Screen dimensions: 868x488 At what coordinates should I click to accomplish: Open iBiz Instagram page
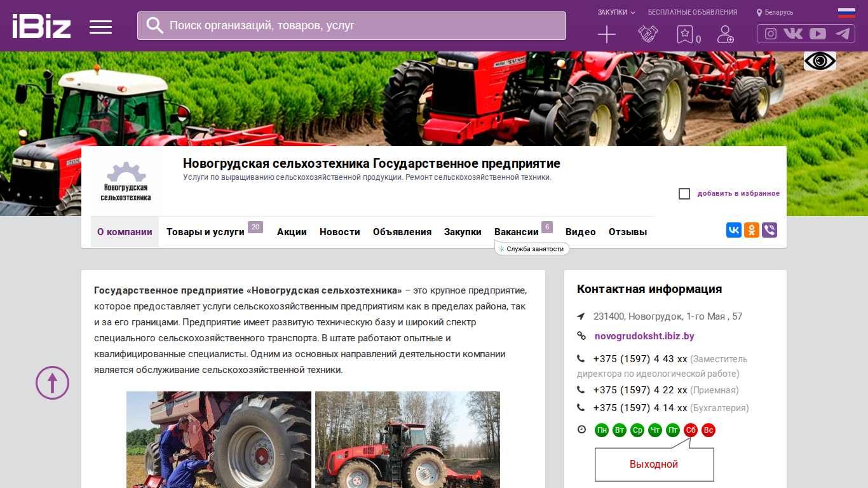click(771, 34)
